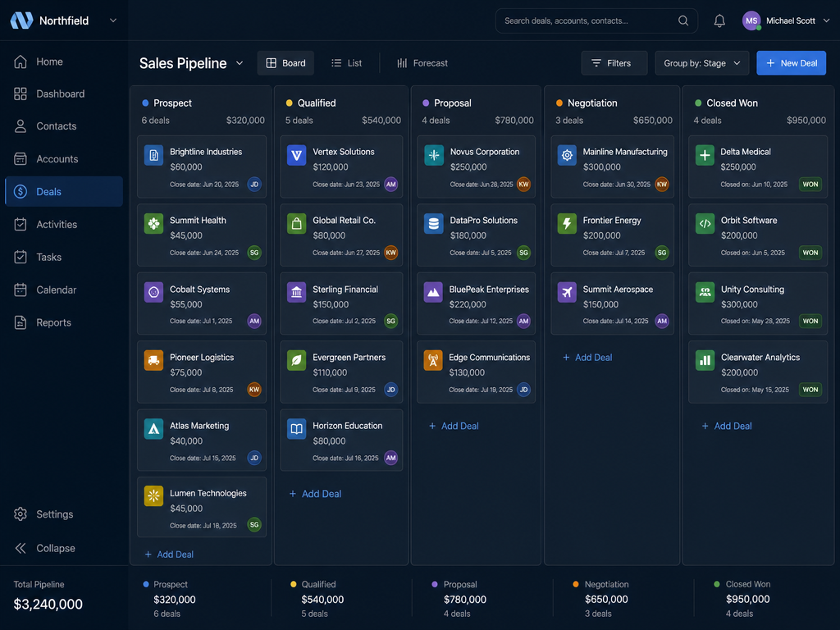Click the JD owner avatar on Brightline Industries
Viewport: 840px width, 630px height.
[254, 185]
